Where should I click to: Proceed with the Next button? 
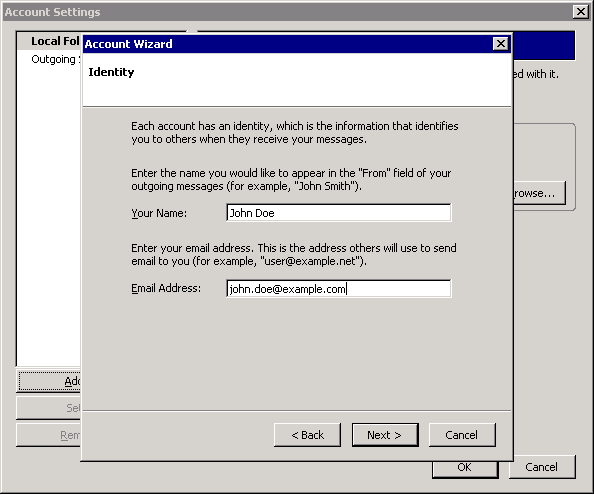[385, 435]
